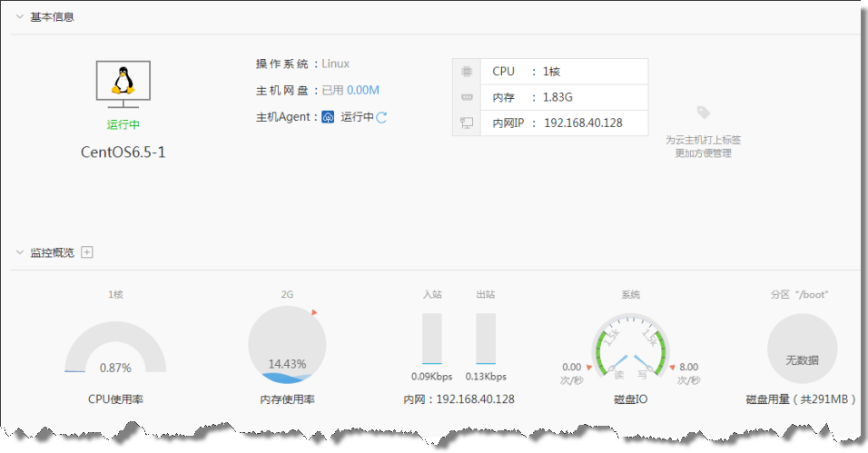868x453 pixels.
Task: Click the Linux penguin monitor icon
Action: (x=123, y=84)
